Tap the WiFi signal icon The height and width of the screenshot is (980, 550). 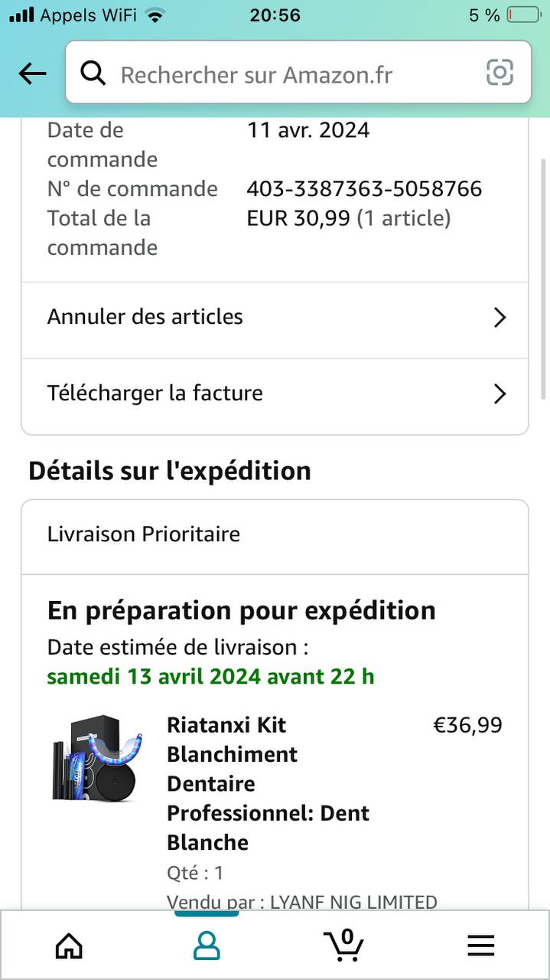(x=155, y=15)
